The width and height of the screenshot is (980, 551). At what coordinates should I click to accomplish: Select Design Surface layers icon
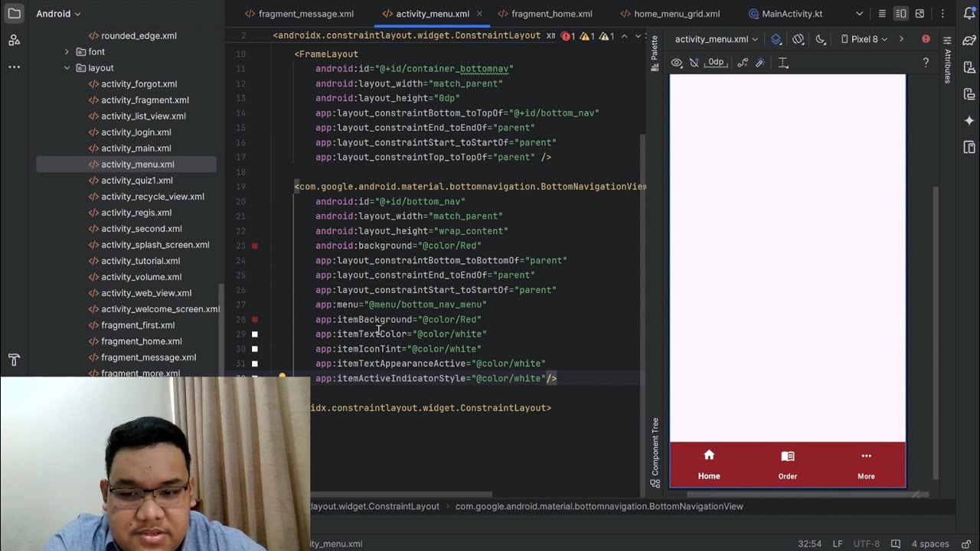click(x=776, y=39)
